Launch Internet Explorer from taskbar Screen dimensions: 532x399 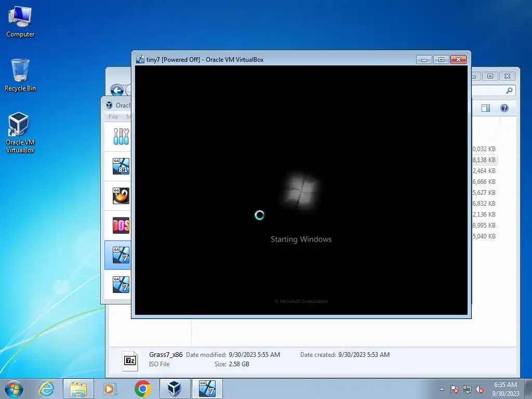pyautogui.click(x=46, y=389)
